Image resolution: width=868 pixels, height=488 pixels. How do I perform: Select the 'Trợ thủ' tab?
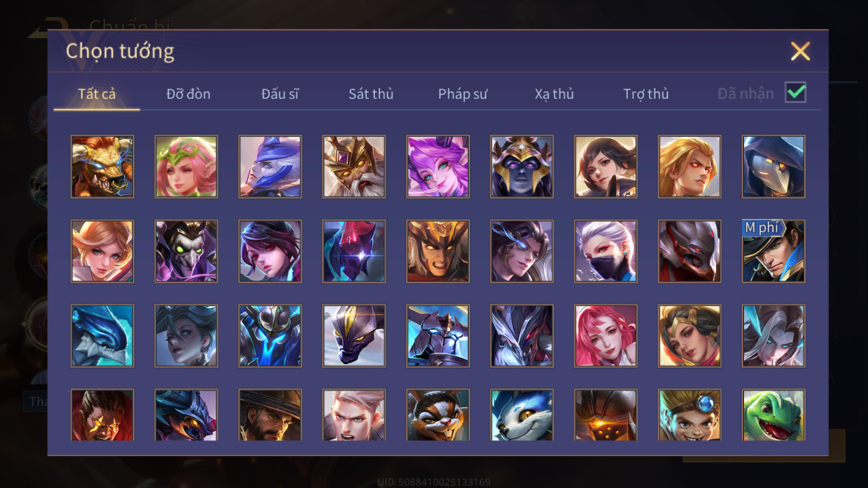coord(646,94)
